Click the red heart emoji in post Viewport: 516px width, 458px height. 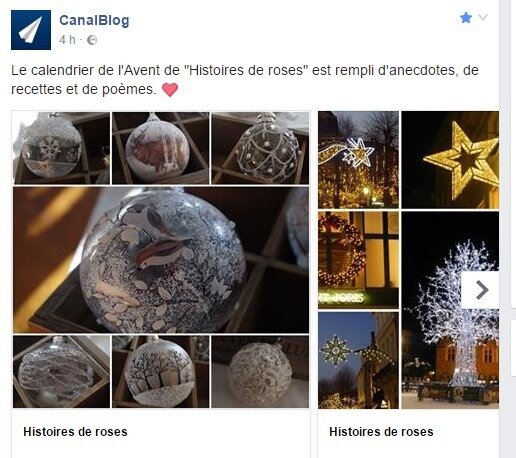170,90
